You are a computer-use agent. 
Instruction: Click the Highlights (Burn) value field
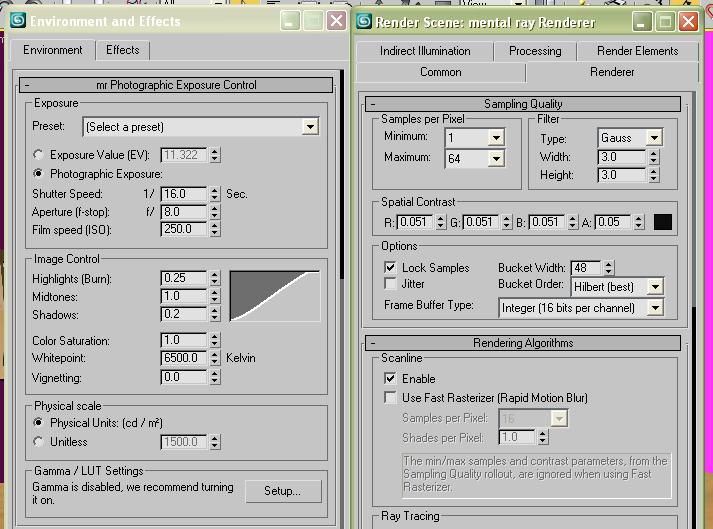point(184,278)
